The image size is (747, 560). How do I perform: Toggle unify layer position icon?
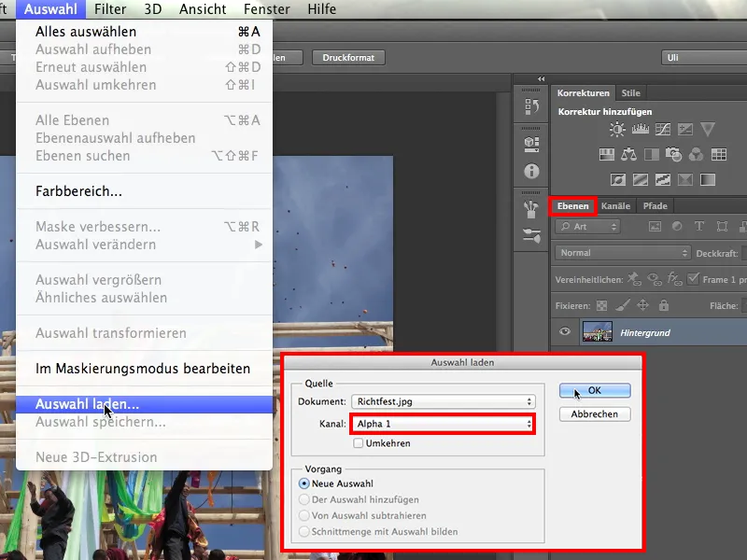tap(634, 279)
